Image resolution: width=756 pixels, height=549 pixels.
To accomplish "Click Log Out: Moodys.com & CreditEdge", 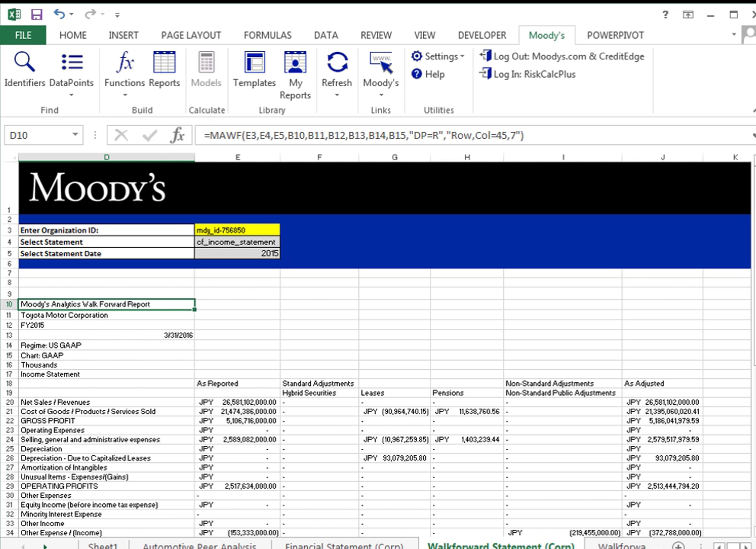I will (x=562, y=56).
